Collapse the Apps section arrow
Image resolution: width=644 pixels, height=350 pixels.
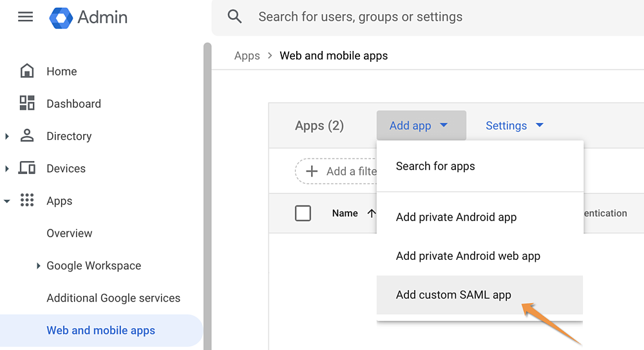coord(6,201)
